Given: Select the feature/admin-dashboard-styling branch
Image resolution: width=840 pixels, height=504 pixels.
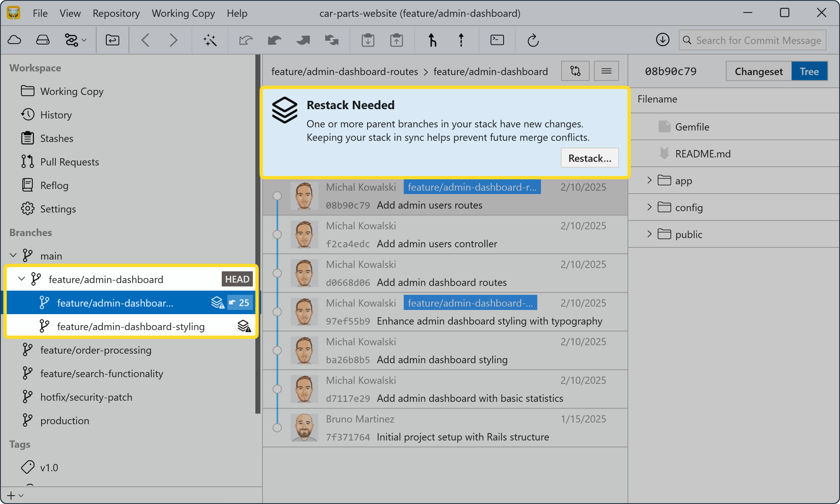Looking at the screenshot, I should [130, 326].
